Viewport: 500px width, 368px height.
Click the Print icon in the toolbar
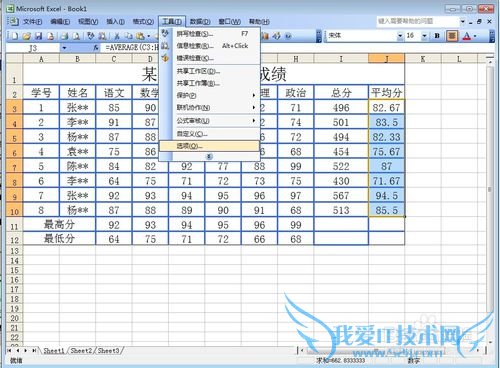65,36
